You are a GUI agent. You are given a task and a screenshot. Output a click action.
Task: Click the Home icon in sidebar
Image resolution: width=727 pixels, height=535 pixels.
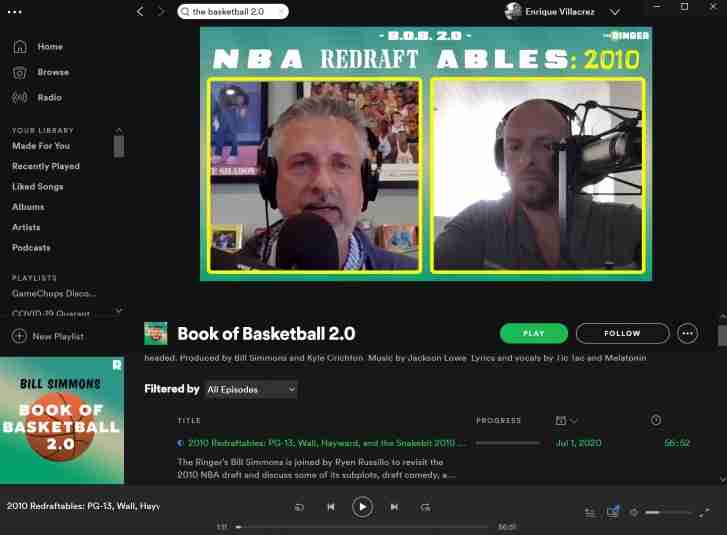[x=19, y=47]
